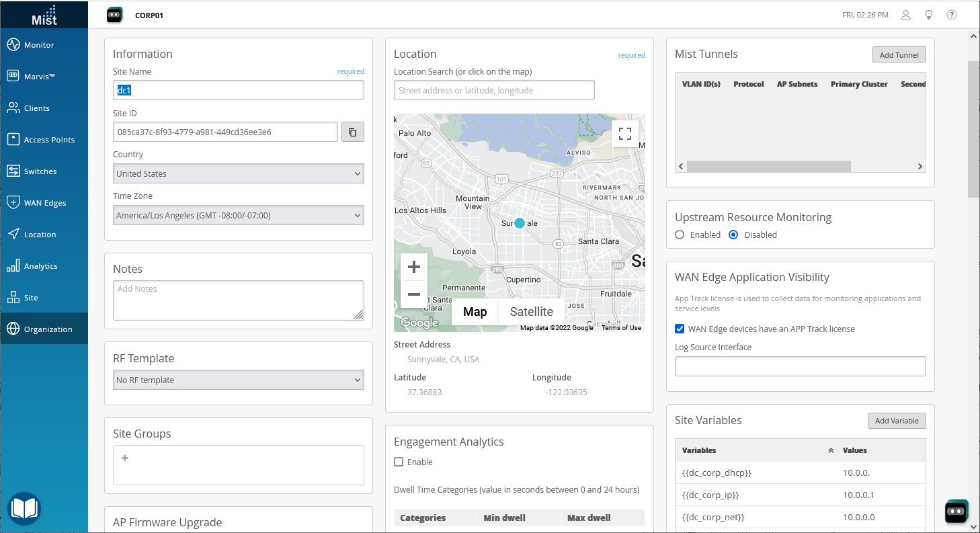Uncheck the WAN Edge APP Track license checkbox
980x533 pixels.
point(680,329)
